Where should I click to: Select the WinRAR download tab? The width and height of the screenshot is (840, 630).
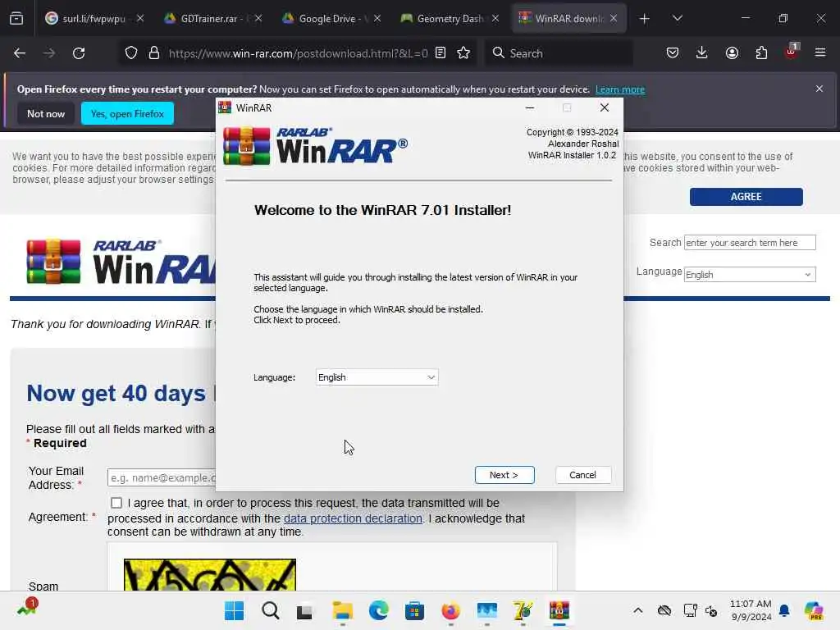click(x=568, y=18)
